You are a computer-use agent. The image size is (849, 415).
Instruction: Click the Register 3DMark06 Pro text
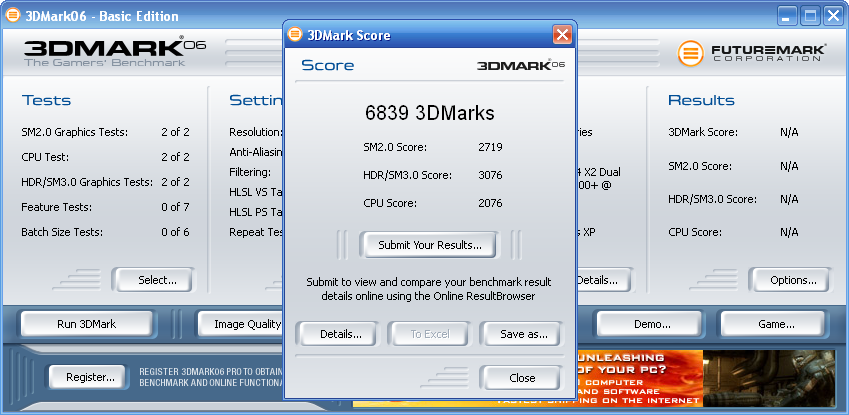point(211,377)
